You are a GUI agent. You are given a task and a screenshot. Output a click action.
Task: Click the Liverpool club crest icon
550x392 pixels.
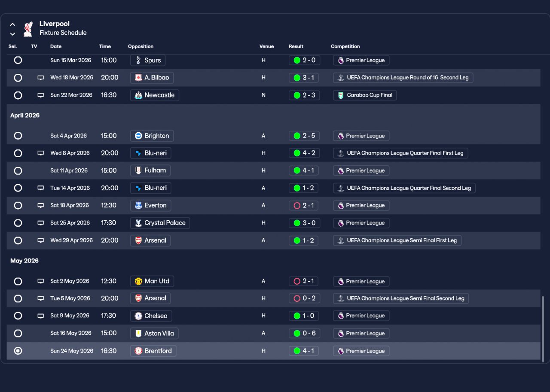tap(28, 28)
